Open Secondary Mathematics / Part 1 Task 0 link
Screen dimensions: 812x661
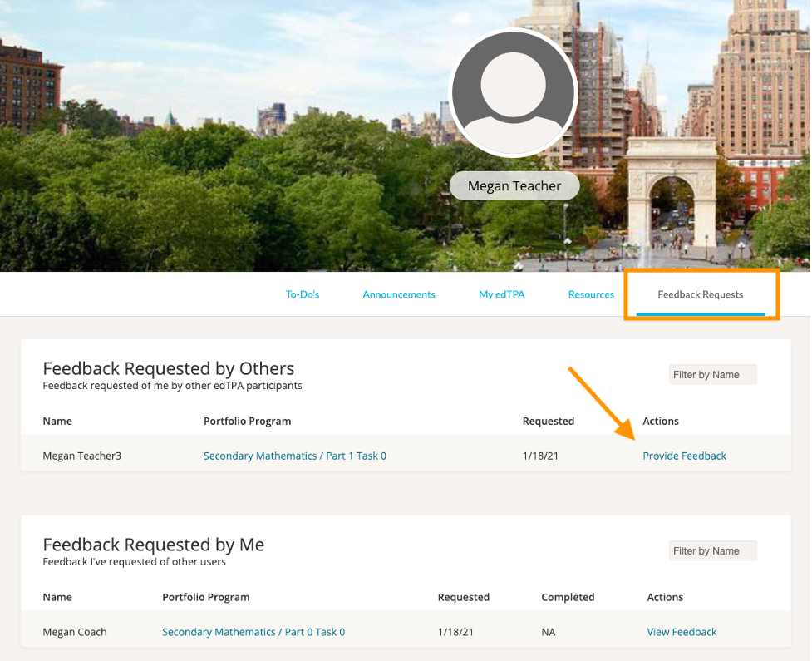pyautogui.click(x=294, y=456)
